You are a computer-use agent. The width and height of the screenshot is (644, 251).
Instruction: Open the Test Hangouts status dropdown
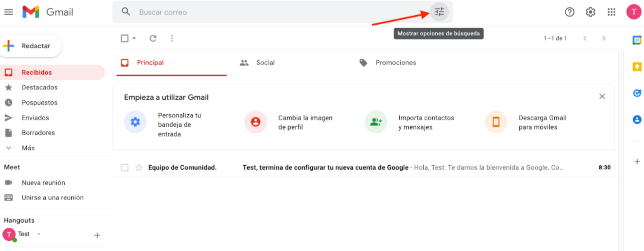pyautogui.click(x=39, y=234)
